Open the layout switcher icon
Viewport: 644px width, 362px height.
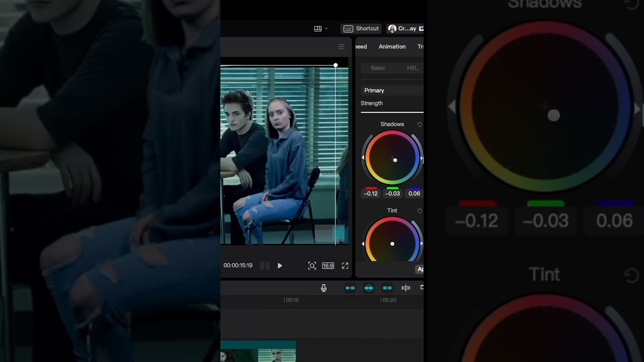[x=317, y=29]
